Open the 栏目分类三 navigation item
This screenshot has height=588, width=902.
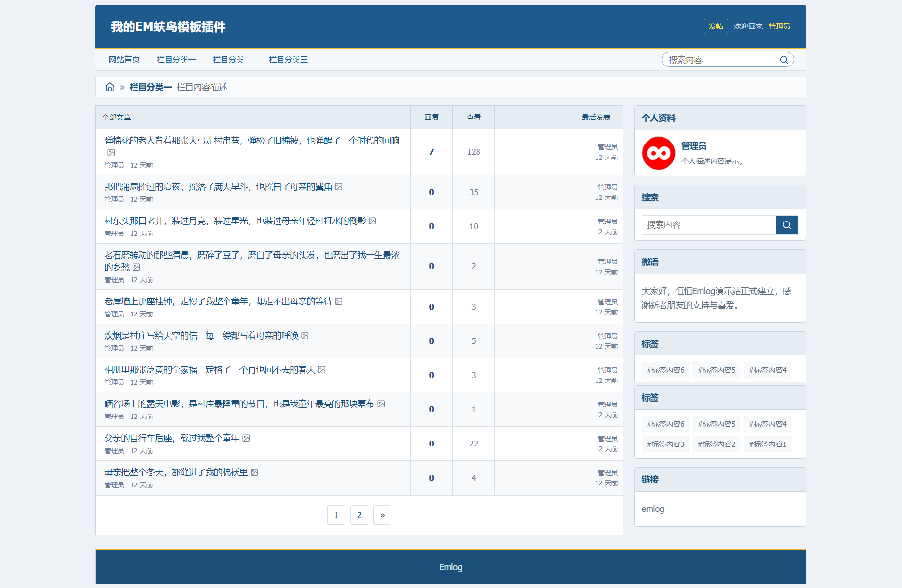tap(288, 60)
